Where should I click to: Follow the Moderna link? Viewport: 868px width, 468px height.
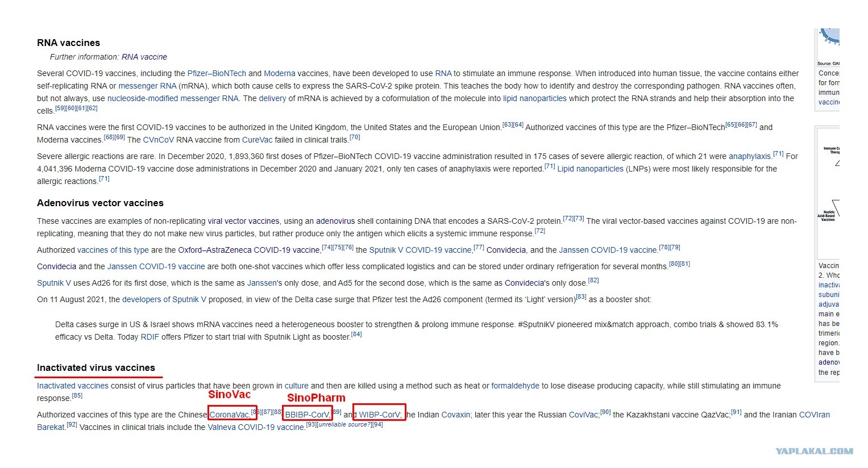tap(280, 73)
